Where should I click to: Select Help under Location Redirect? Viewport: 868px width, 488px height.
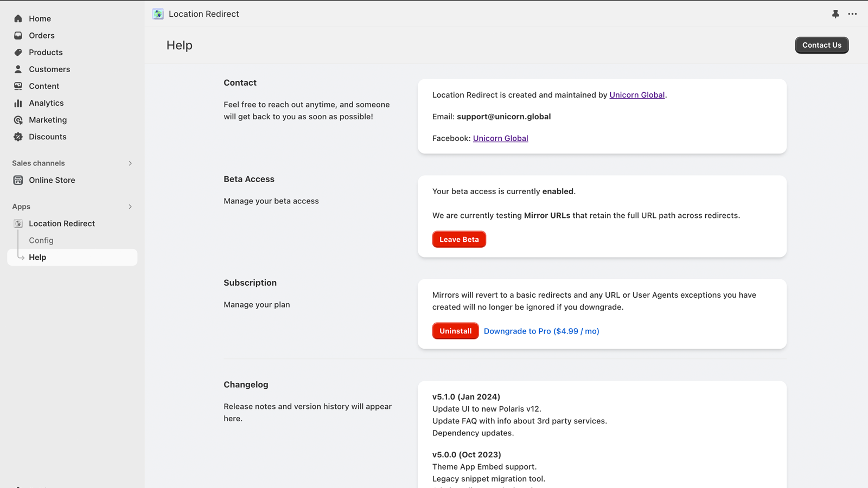click(x=37, y=257)
